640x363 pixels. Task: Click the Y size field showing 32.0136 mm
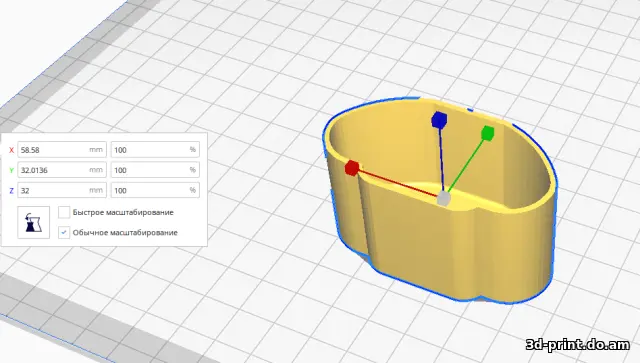[62, 170]
